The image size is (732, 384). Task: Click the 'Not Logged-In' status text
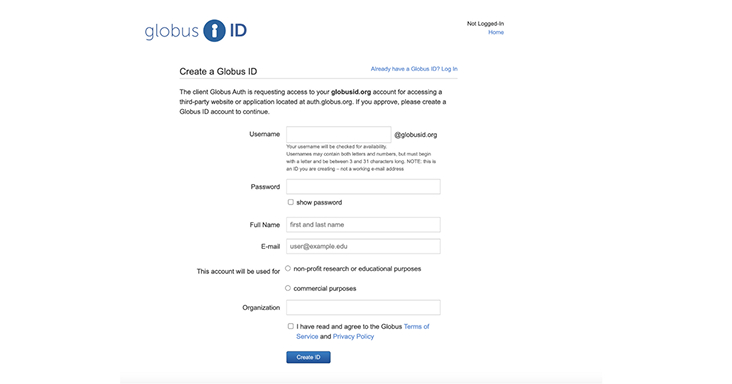coord(486,23)
